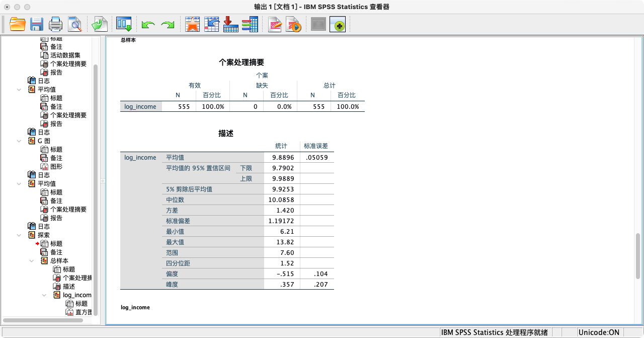Click the red down-arrow go to variable icon
The width and height of the screenshot is (644, 338).
tap(230, 24)
